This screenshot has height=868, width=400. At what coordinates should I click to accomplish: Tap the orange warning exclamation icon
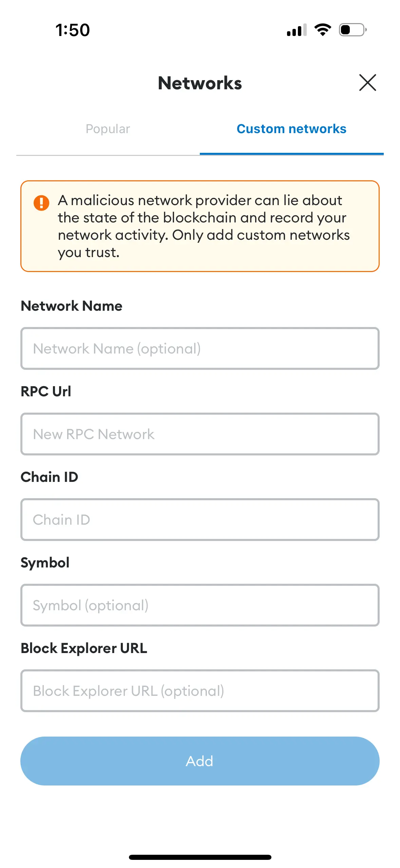41,203
